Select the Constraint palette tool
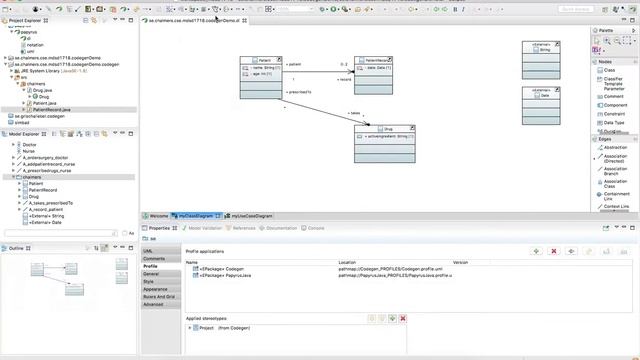 (611, 114)
